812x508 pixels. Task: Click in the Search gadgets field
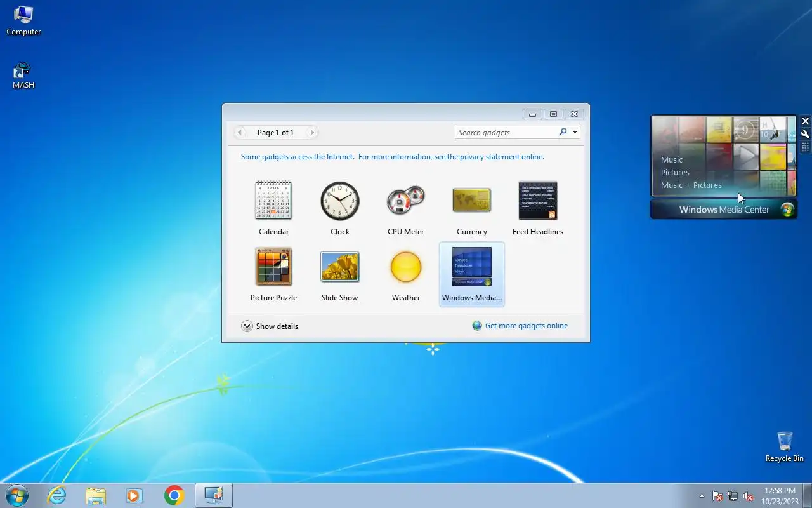[x=506, y=132]
